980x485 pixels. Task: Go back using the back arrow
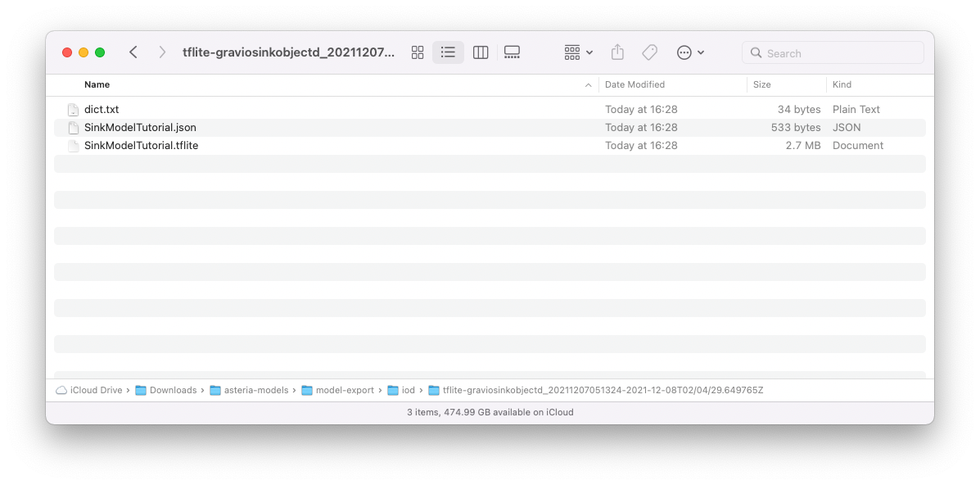coord(133,52)
